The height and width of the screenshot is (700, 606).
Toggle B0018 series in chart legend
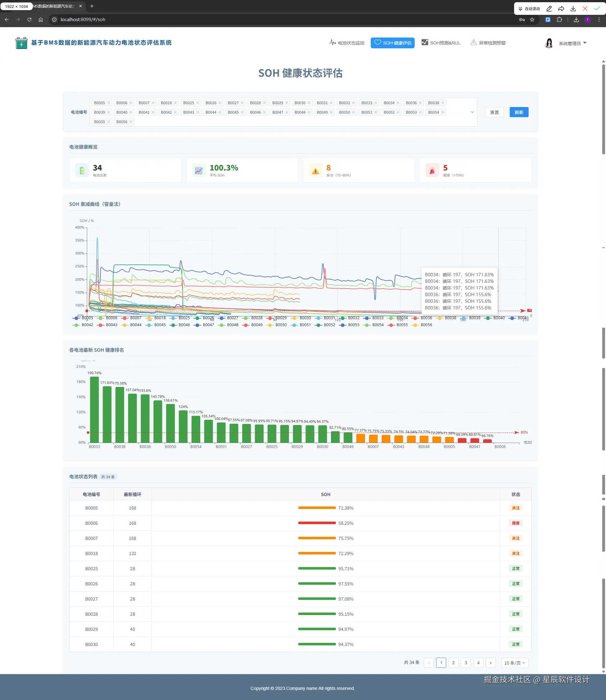[156, 318]
